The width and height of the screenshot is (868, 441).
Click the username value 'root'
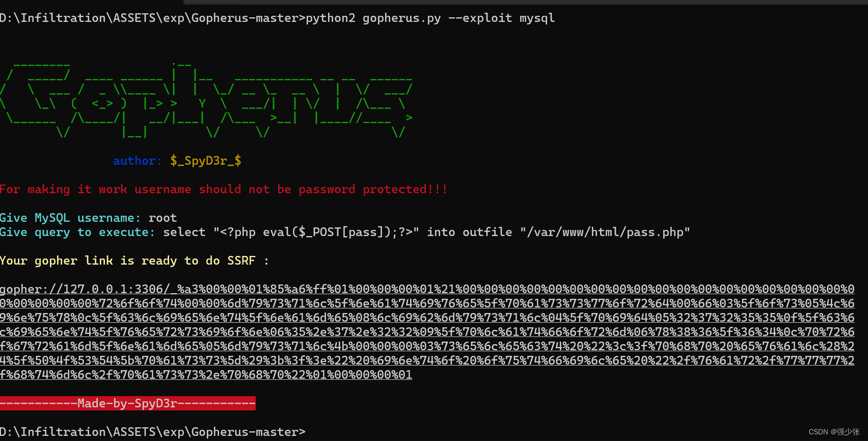(x=163, y=218)
